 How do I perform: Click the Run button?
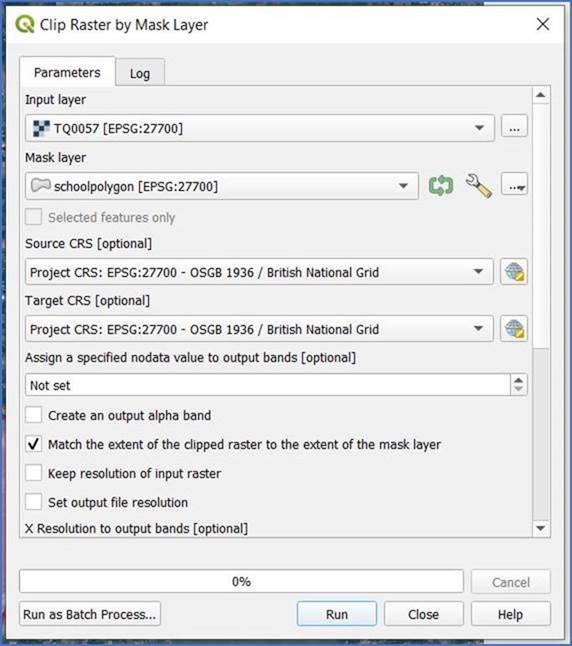337,614
